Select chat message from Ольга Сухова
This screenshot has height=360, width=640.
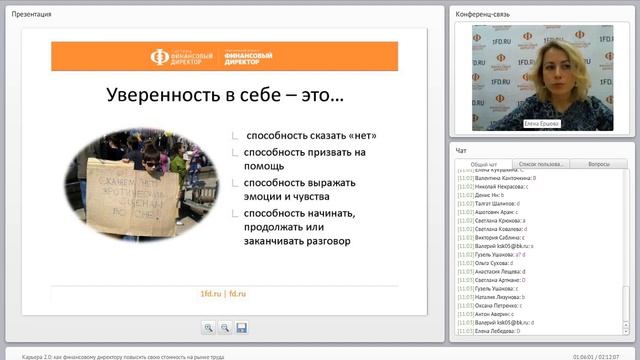tap(485, 263)
